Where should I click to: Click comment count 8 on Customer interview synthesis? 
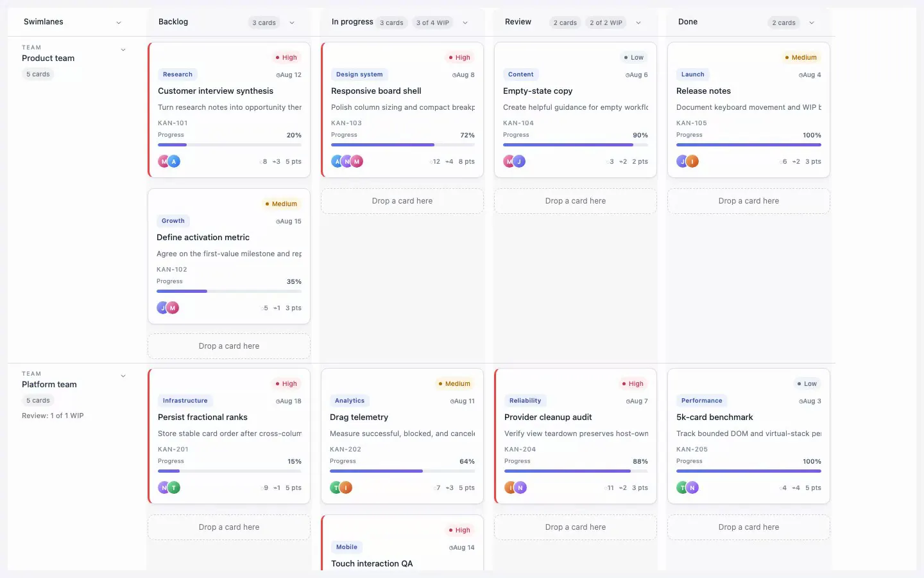pyautogui.click(x=264, y=162)
